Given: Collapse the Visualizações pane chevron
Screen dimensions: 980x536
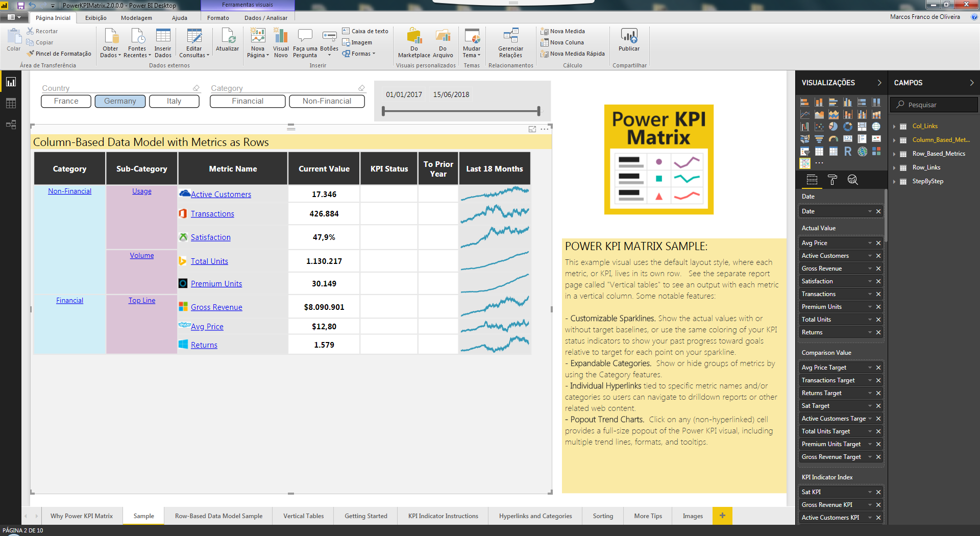Looking at the screenshot, I should [879, 83].
